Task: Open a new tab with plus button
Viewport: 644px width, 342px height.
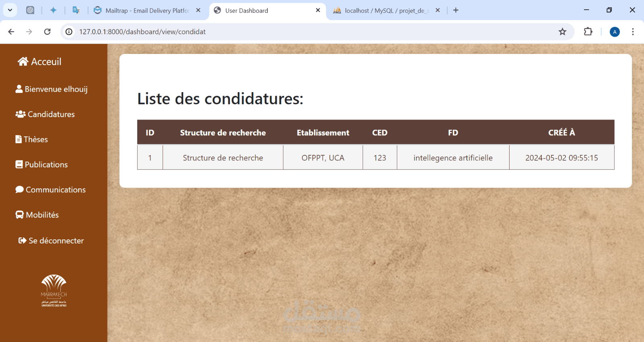Action: coord(456,10)
